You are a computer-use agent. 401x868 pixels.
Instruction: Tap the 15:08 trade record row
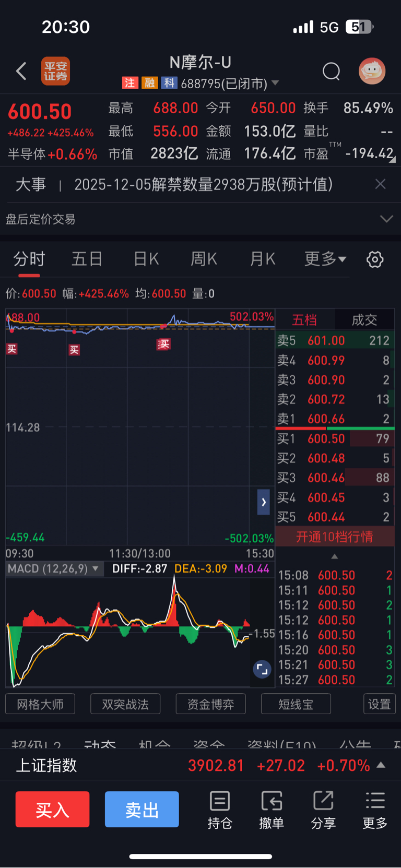[x=335, y=575]
